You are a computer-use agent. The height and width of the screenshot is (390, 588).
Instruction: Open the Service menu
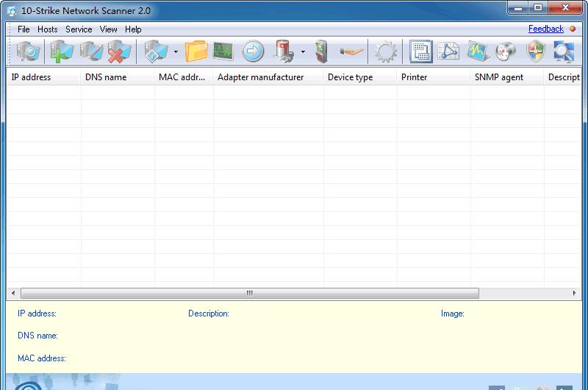coord(79,29)
